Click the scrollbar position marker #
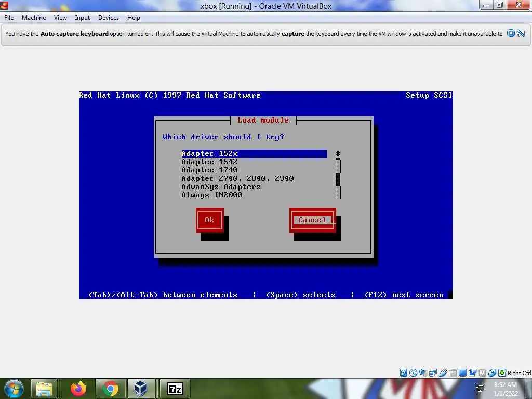This screenshot has height=399, width=532. click(x=338, y=154)
